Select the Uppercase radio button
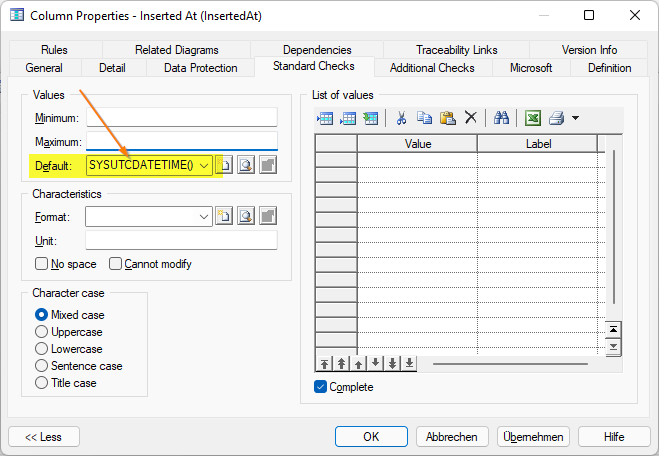Screen dimensions: 659x456 42,332
